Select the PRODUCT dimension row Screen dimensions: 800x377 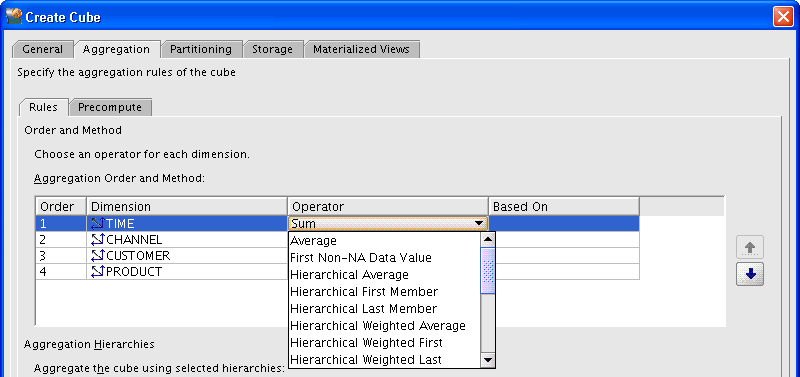pyautogui.click(x=337, y=272)
